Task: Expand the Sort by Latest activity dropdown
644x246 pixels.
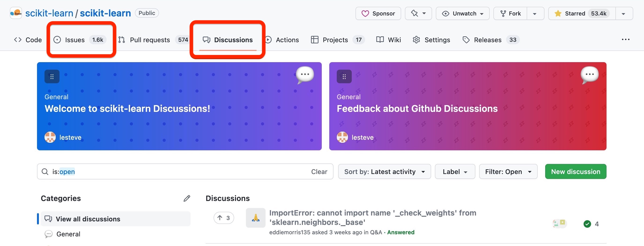Action: coord(384,172)
